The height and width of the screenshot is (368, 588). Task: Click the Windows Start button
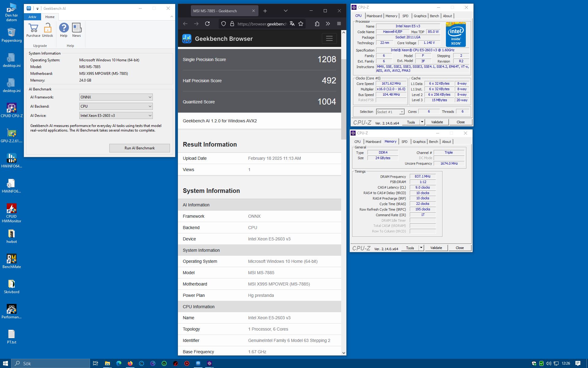tap(6, 363)
